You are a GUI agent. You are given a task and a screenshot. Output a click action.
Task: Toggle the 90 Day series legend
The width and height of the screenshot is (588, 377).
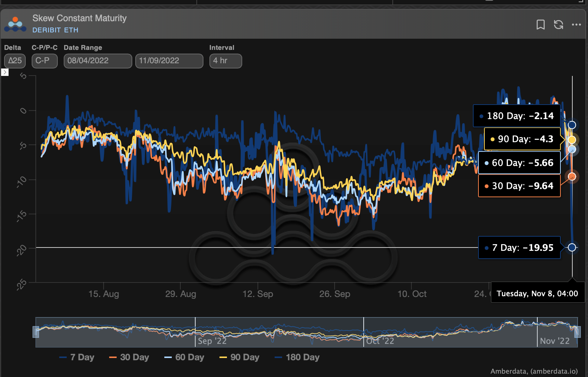(x=239, y=357)
